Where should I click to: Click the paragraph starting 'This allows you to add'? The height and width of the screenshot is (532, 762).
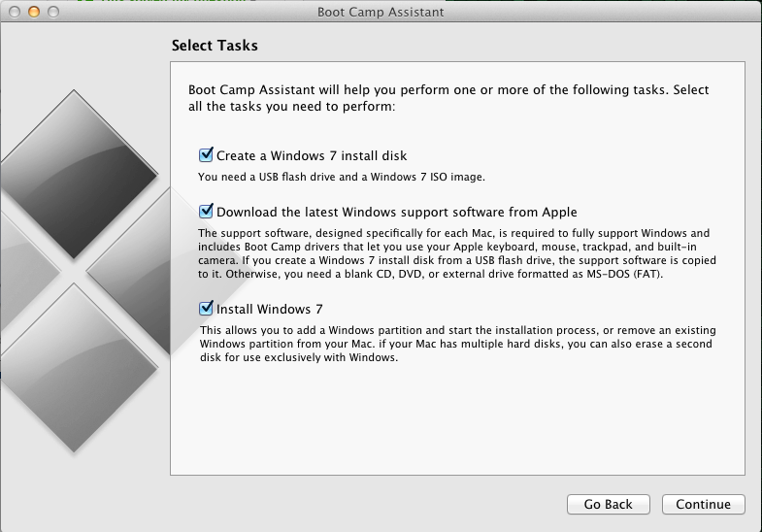click(x=457, y=344)
